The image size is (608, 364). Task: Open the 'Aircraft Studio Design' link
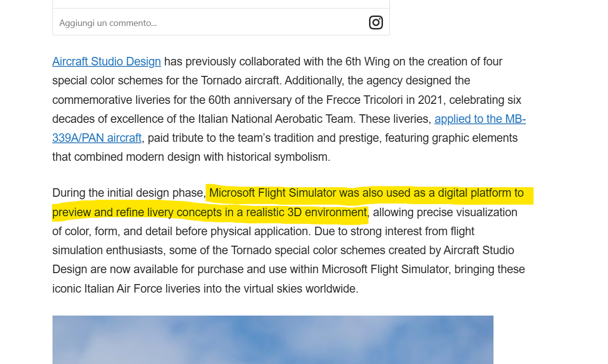[106, 61]
